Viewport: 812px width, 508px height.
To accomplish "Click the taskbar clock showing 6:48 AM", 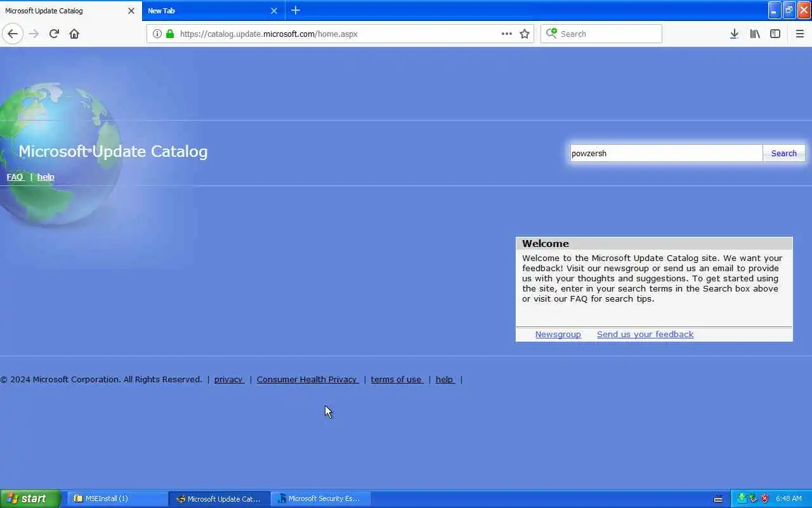I will pos(789,498).
